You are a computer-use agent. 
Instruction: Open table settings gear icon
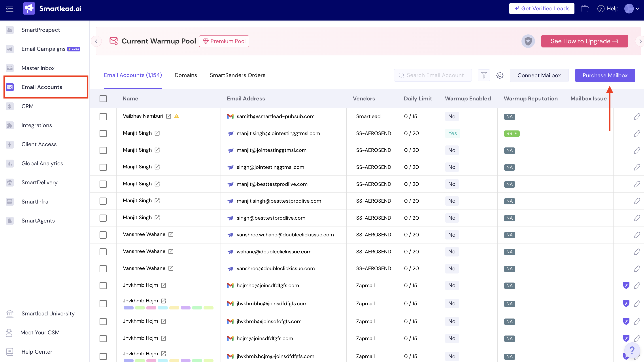(x=499, y=75)
